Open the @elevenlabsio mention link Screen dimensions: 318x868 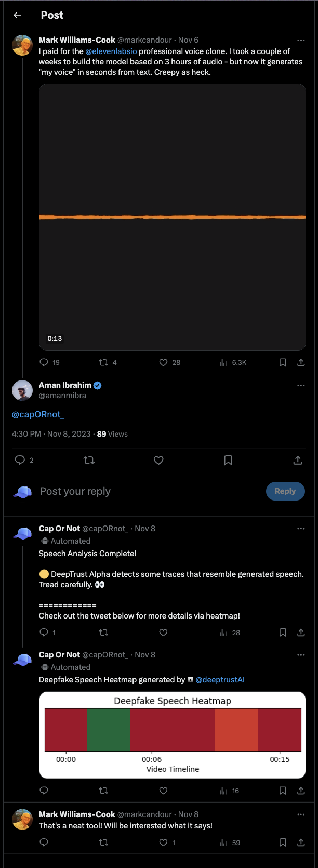tap(111, 51)
